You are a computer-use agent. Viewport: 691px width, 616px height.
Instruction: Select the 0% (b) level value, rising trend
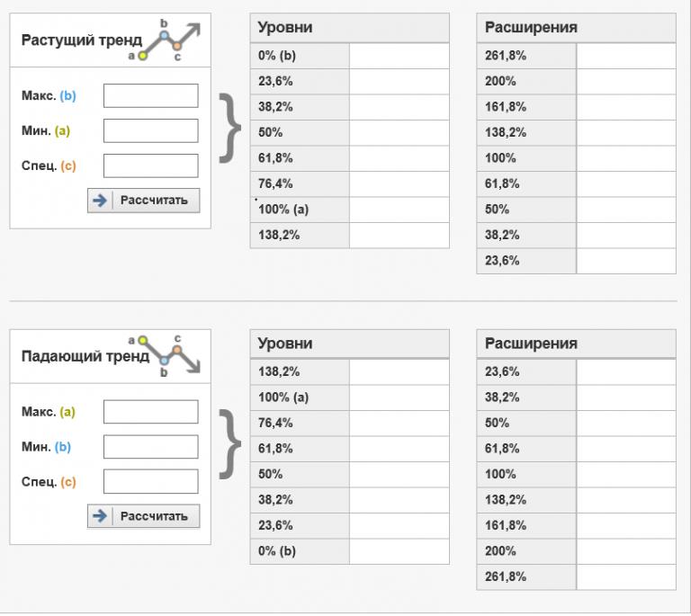pos(399,56)
